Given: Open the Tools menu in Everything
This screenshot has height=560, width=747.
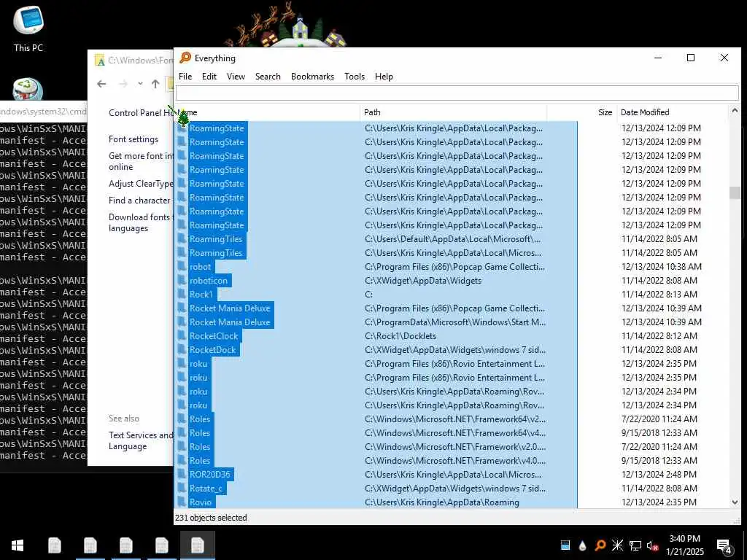Looking at the screenshot, I should (x=355, y=76).
